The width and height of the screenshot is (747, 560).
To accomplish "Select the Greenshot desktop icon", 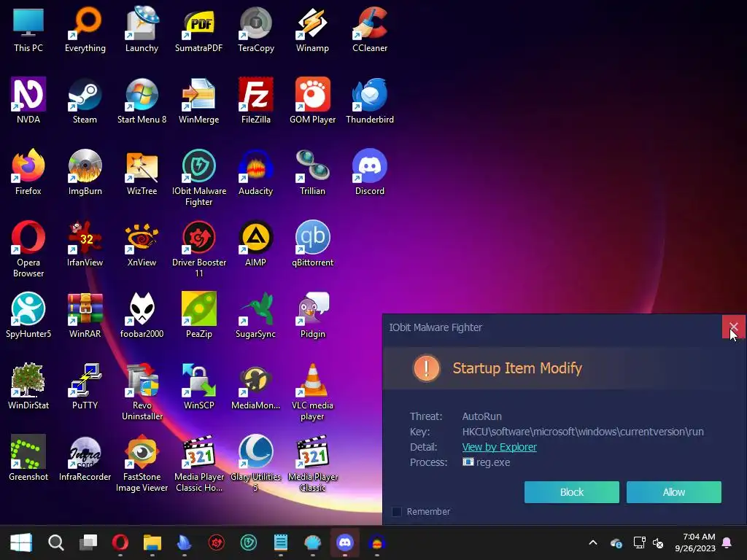I will 28,458.
